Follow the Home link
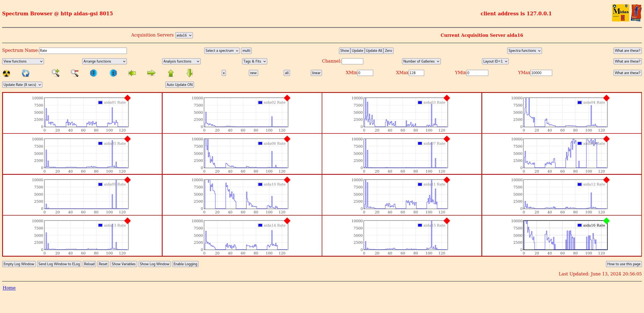Viewport: 644px width, 313px height. point(9,288)
